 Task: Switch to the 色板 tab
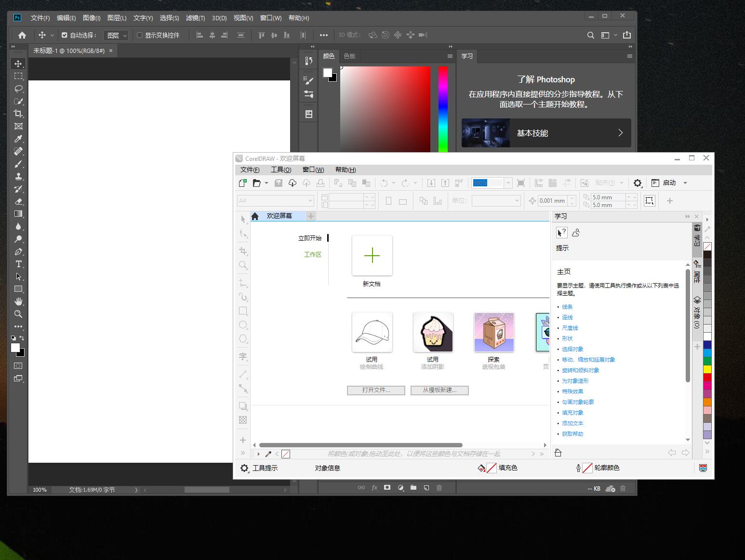pos(349,56)
